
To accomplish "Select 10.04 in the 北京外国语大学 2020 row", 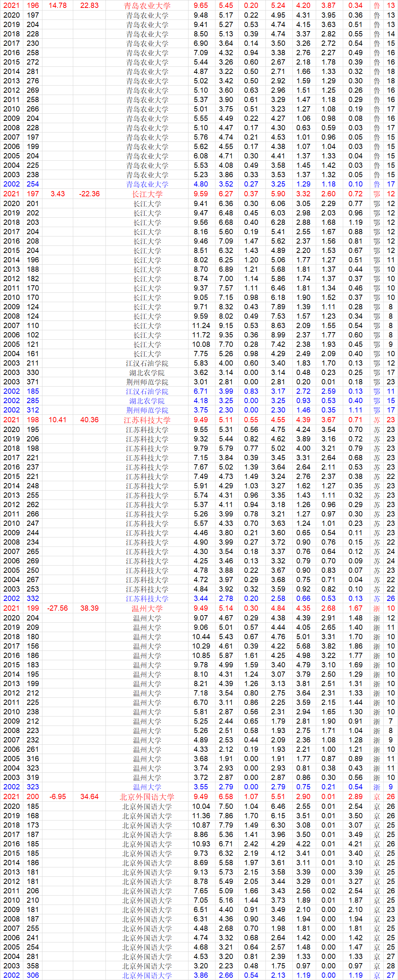I will pos(201,806).
